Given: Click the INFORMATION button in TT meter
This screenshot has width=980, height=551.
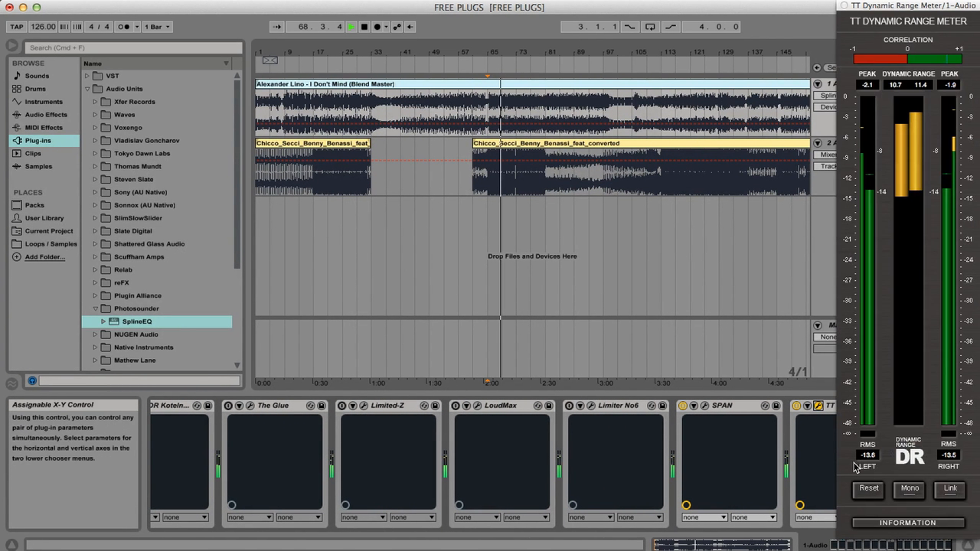Looking at the screenshot, I should click(907, 523).
